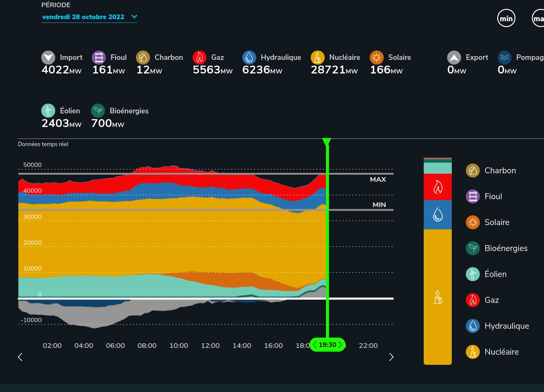Click the Export arrow icon
Image resolution: width=544 pixels, height=392 pixels.
pyautogui.click(x=454, y=57)
